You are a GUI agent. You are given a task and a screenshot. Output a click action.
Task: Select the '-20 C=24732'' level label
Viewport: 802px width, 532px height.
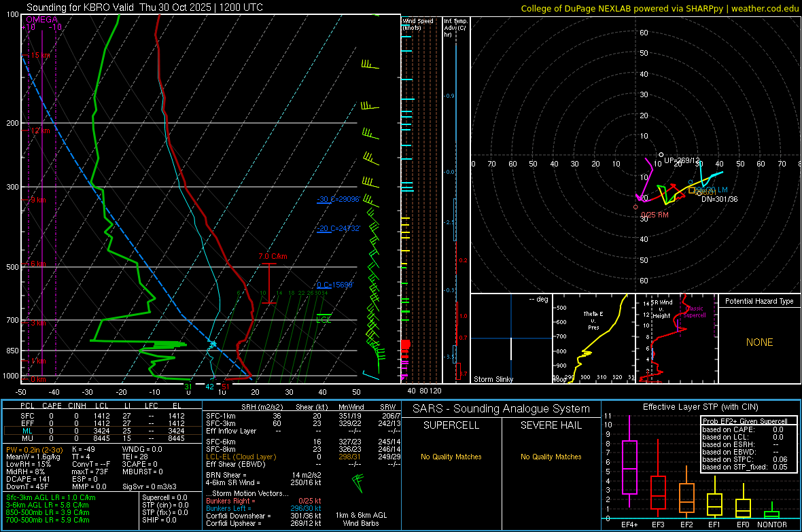coord(338,228)
